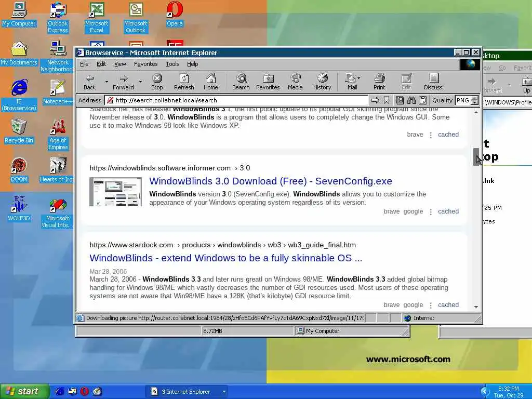Click the taskbar clock
The image size is (532, 399).
508,392
